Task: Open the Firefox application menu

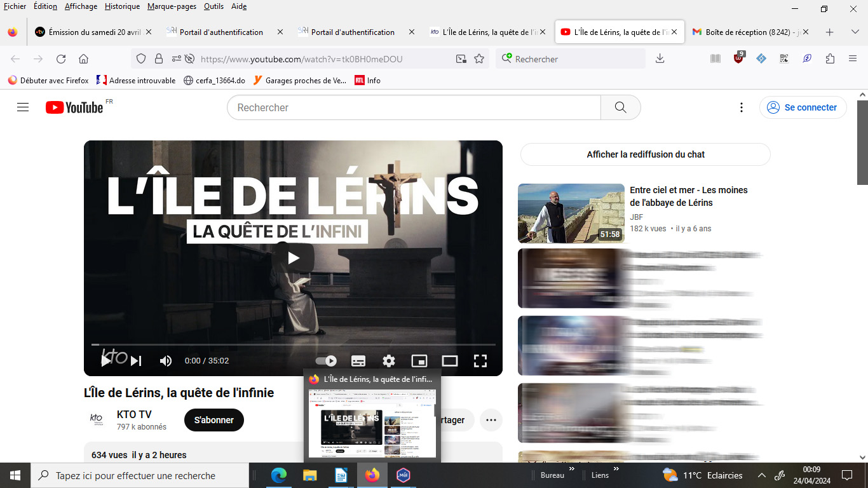Action: [853, 59]
